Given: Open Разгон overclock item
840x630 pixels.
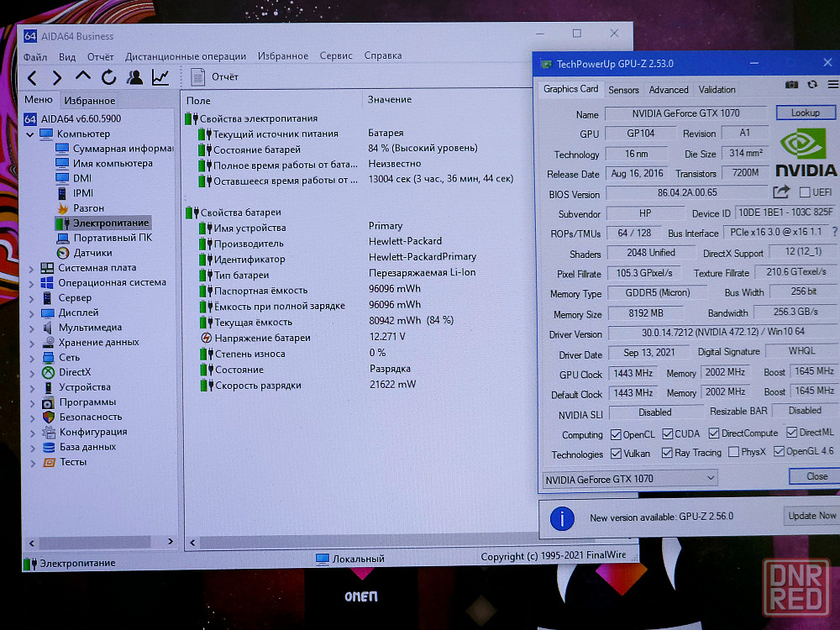Looking at the screenshot, I should [81, 208].
